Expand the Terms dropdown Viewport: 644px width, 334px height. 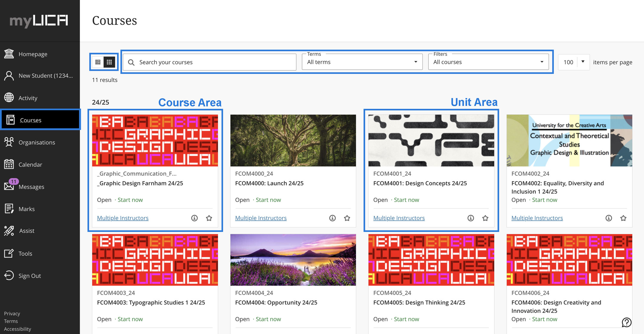pyautogui.click(x=362, y=62)
